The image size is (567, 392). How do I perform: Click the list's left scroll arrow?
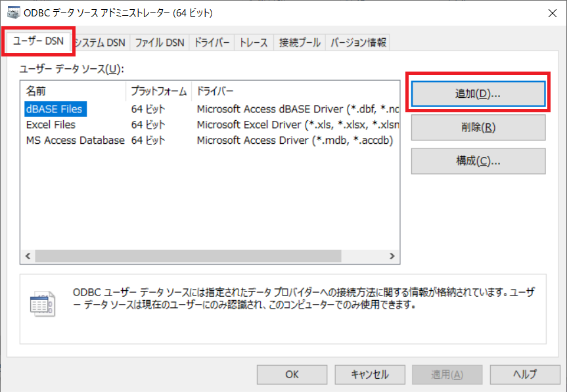tap(28, 256)
